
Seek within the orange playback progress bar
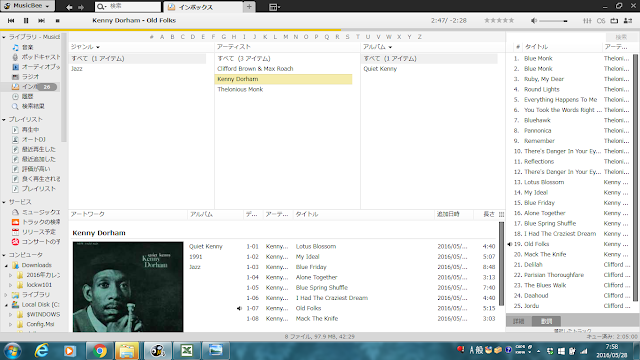tap(171, 30)
